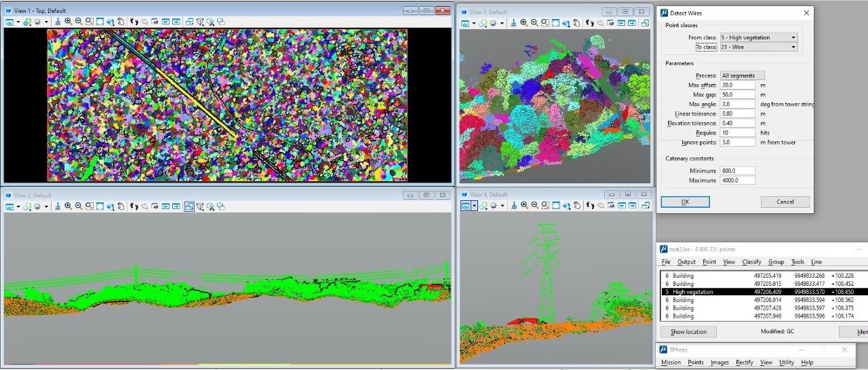Click Update View brush icon in View 1
This screenshot has width=868, height=370.
(x=58, y=22)
